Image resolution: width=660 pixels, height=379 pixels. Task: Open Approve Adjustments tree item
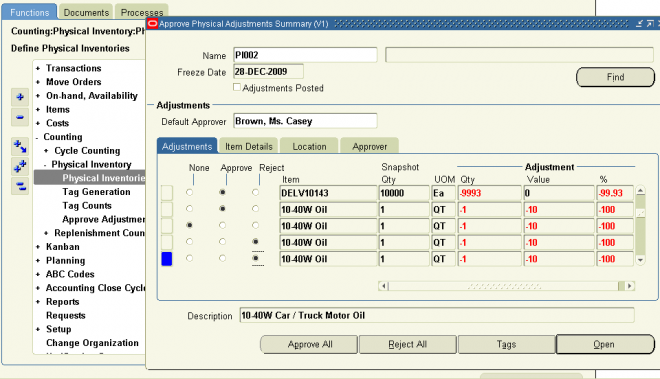point(104,219)
